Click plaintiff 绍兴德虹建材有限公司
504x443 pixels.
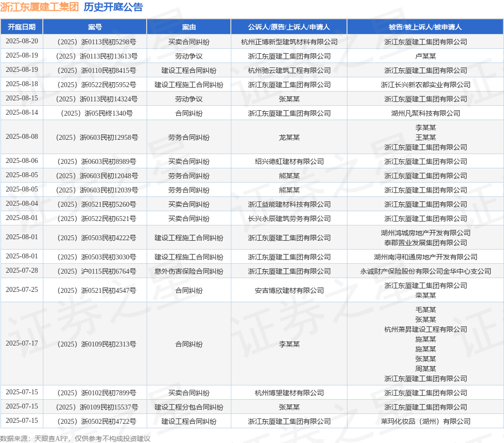[x=289, y=162]
